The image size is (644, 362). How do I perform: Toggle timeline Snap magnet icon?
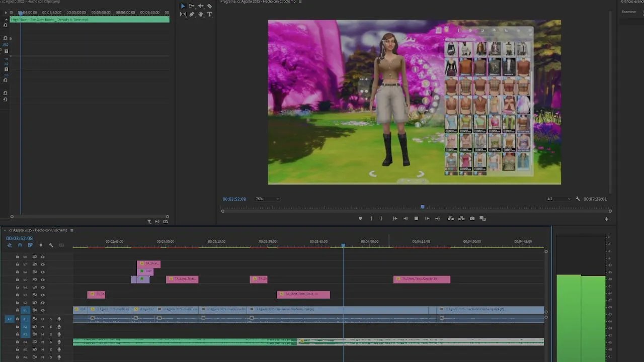tap(20, 245)
